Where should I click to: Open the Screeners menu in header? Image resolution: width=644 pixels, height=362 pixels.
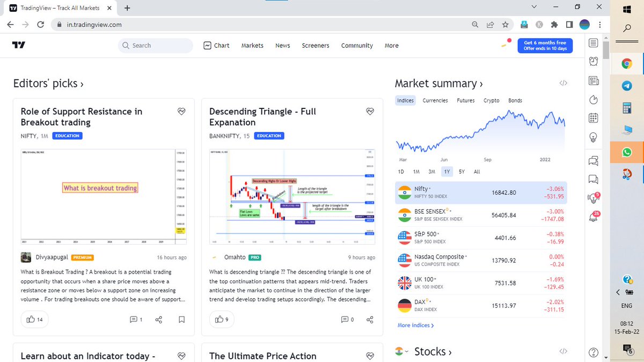pyautogui.click(x=316, y=46)
